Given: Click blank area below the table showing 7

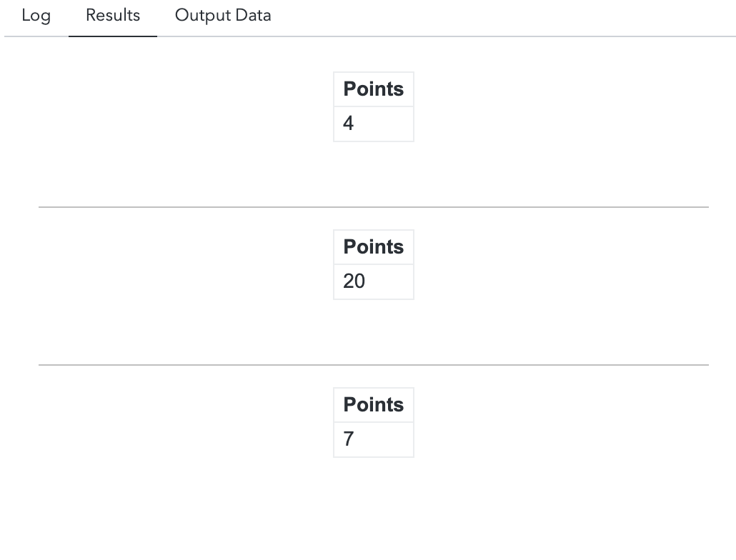Looking at the screenshot, I should pos(373,507).
